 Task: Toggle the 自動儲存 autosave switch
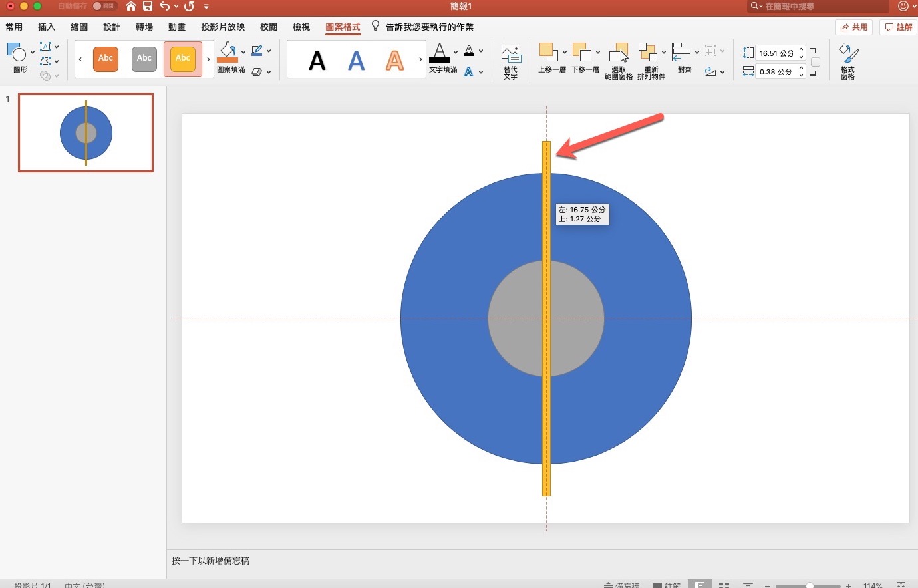(x=104, y=6)
